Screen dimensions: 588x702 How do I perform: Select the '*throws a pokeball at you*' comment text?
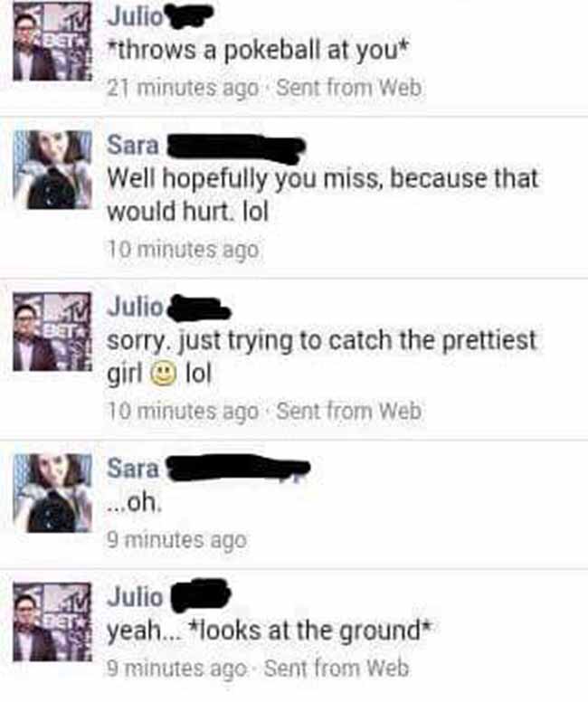click(259, 50)
